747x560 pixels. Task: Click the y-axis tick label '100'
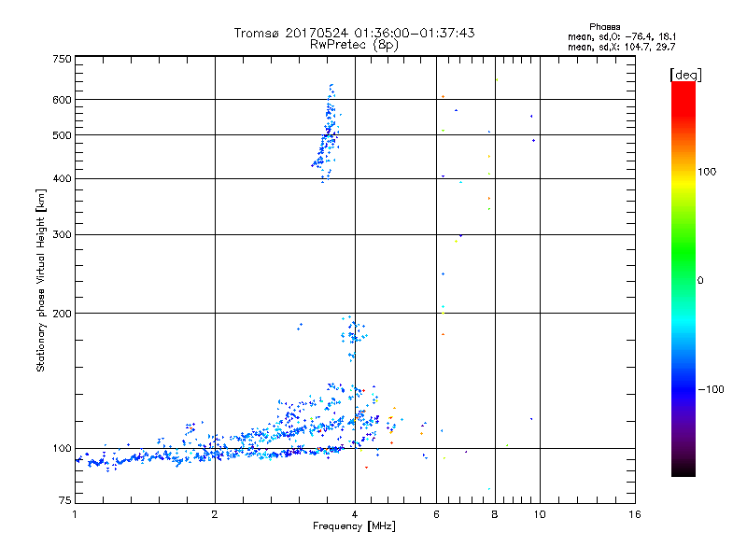[x=62, y=448]
